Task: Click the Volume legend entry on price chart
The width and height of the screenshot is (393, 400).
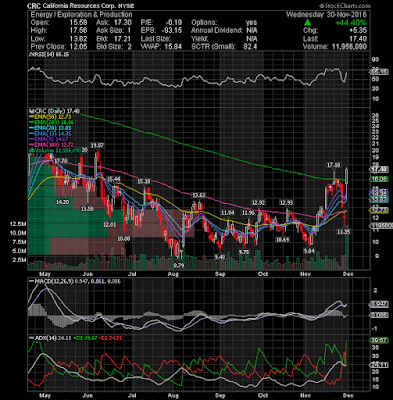Action: (55, 151)
